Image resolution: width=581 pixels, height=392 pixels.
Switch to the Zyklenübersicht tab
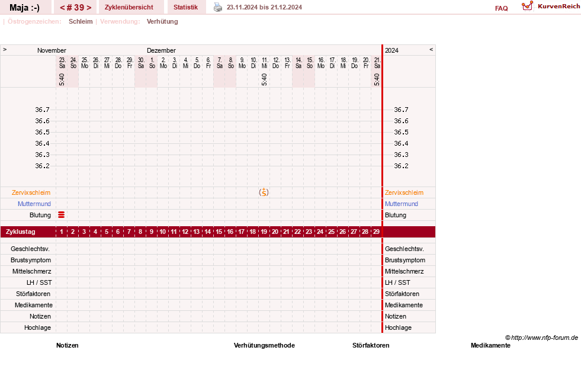[129, 8]
